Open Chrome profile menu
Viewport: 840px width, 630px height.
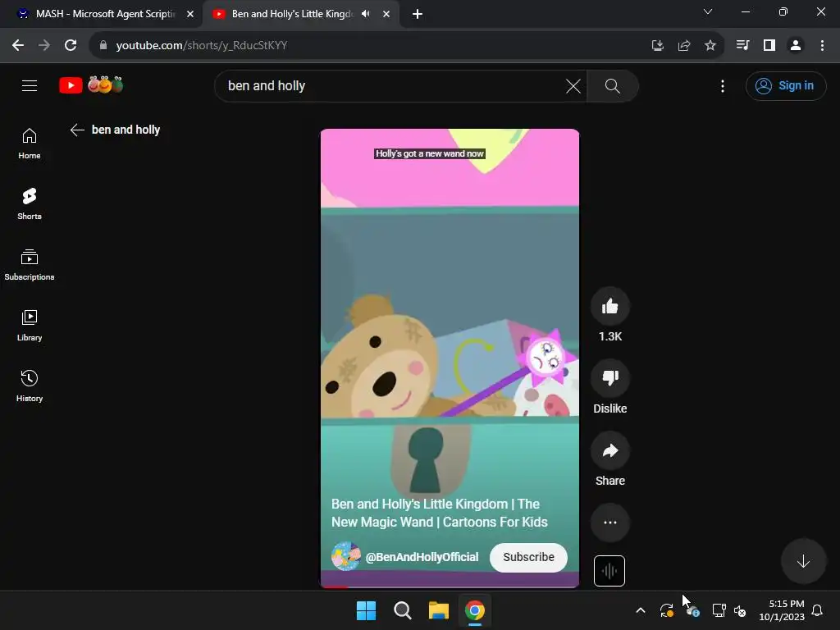pos(796,46)
